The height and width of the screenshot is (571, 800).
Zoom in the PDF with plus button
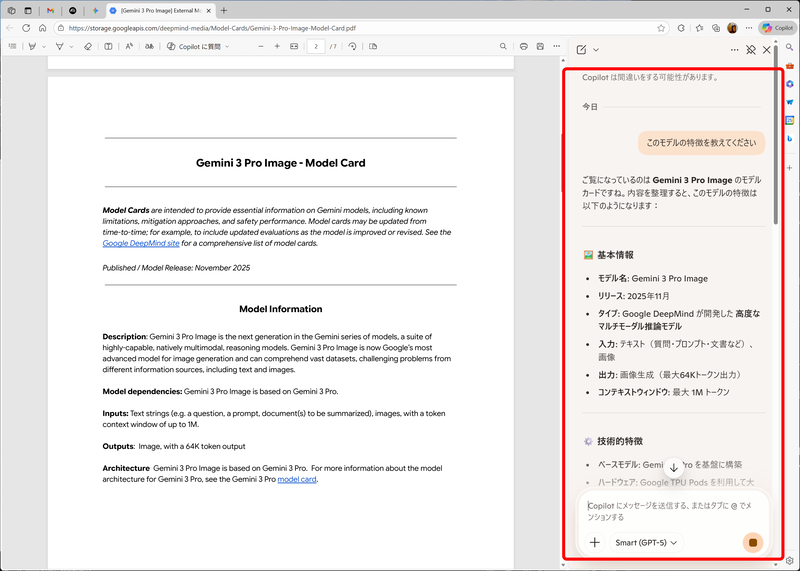277,46
